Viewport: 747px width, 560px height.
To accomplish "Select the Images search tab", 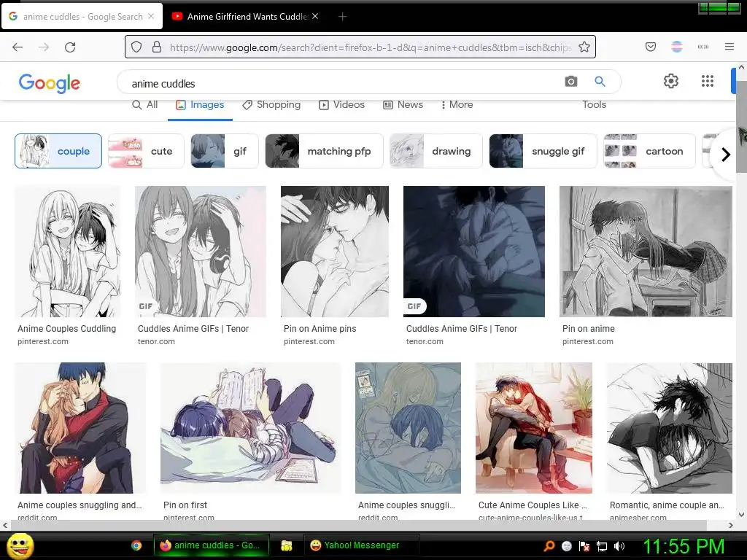I will [200, 105].
